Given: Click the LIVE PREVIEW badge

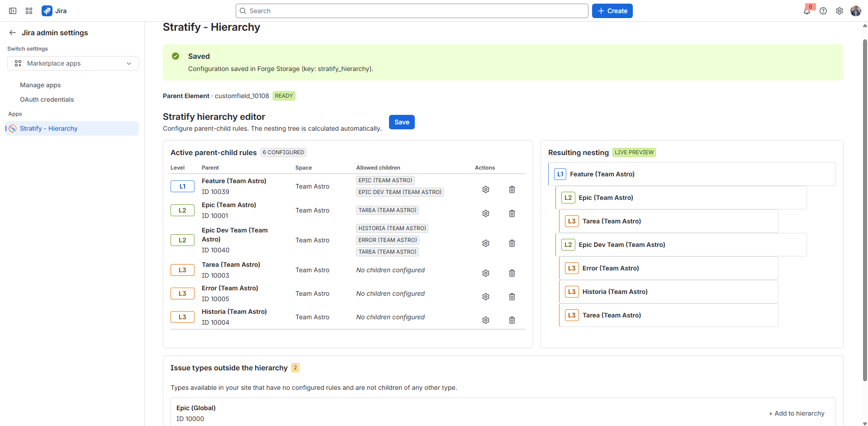Looking at the screenshot, I should (634, 152).
